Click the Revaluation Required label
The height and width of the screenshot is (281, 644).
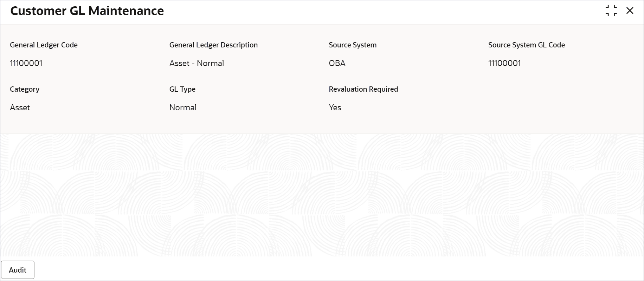(x=363, y=89)
